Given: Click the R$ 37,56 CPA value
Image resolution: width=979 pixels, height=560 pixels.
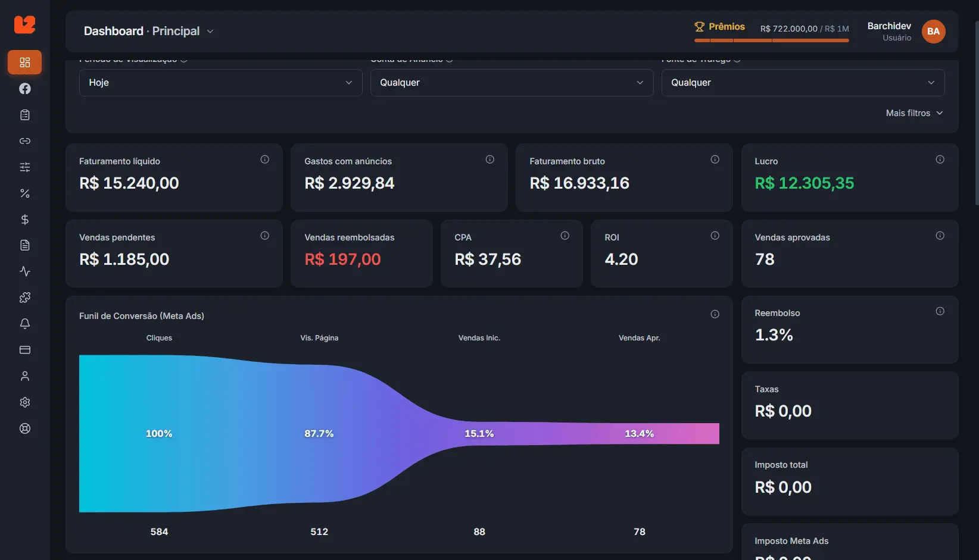Looking at the screenshot, I should [488, 259].
